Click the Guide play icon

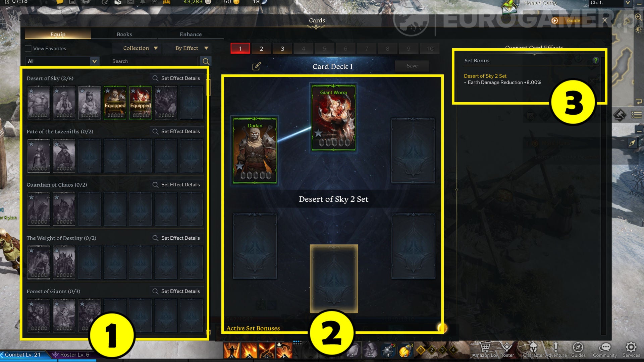pyautogui.click(x=555, y=20)
